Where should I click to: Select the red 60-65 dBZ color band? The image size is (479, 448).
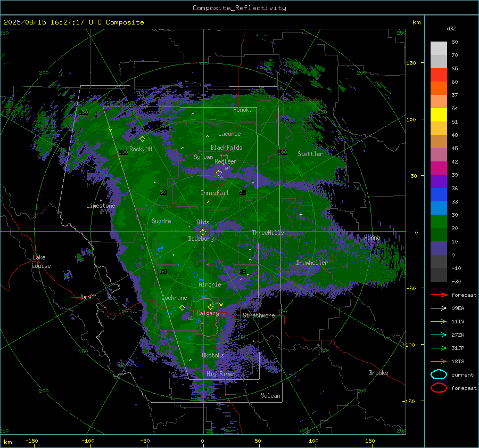[439, 75]
